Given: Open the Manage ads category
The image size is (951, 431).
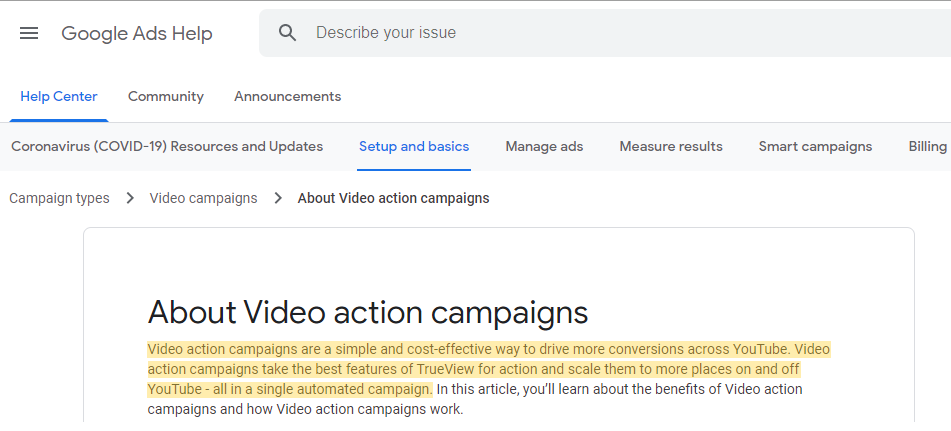Looking at the screenshot, I should (x=544, y=147).
